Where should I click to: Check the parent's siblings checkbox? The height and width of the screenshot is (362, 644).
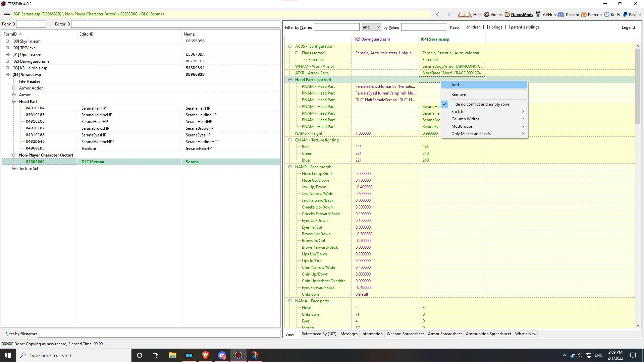507,27
